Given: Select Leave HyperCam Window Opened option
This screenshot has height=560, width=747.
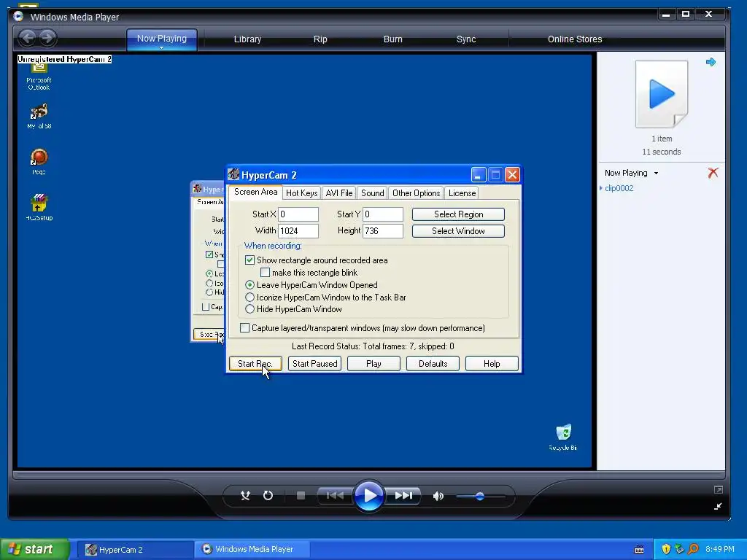Looking at the screenshot, I should [249, 285].
